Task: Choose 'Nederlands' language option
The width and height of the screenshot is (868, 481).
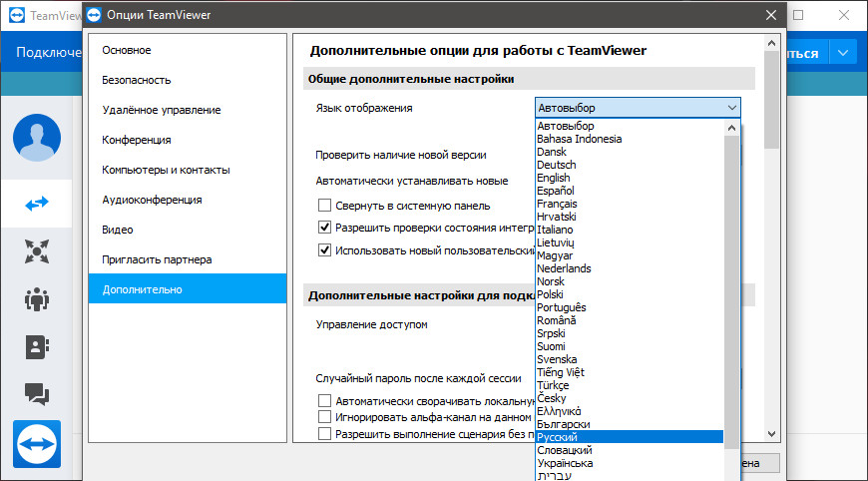Action: pos(630,268)
